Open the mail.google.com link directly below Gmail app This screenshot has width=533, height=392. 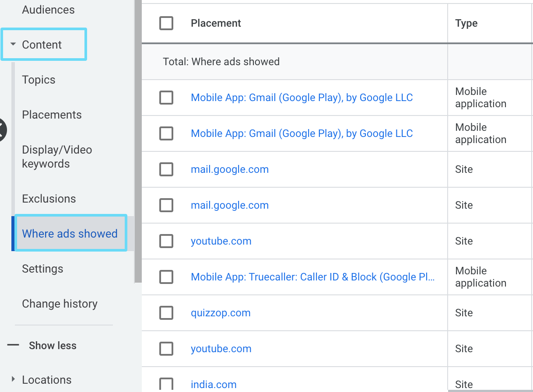(x=230, y=169)
